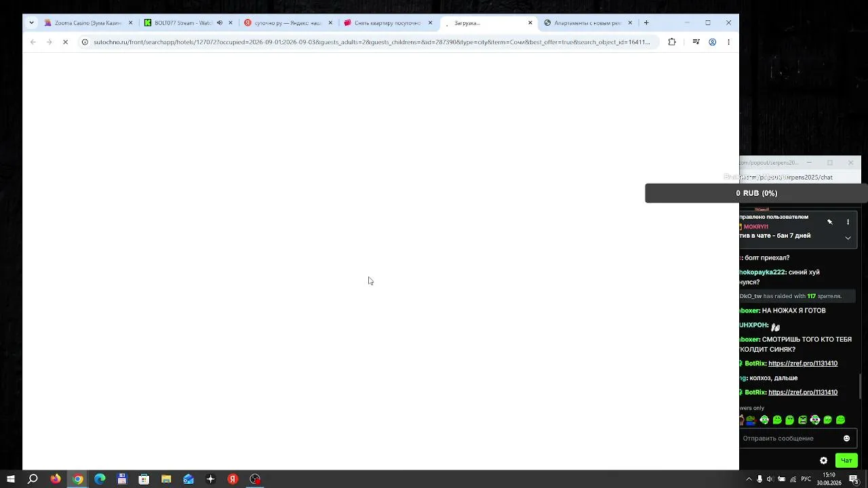Click the 0 RUB (0%) progress bar
The height and width of the screenshot is (488, 868).
[x=756, y=193]
